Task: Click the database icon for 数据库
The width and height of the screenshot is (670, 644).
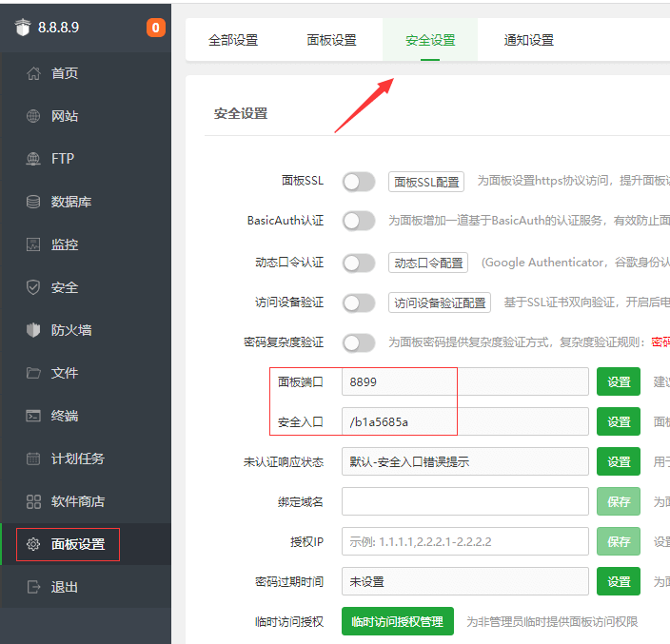Action: (33, 202)
